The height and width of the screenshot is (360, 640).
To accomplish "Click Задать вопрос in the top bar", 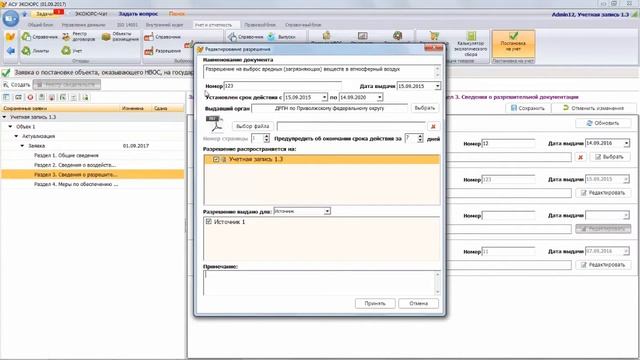I will (x=138, y=14).
